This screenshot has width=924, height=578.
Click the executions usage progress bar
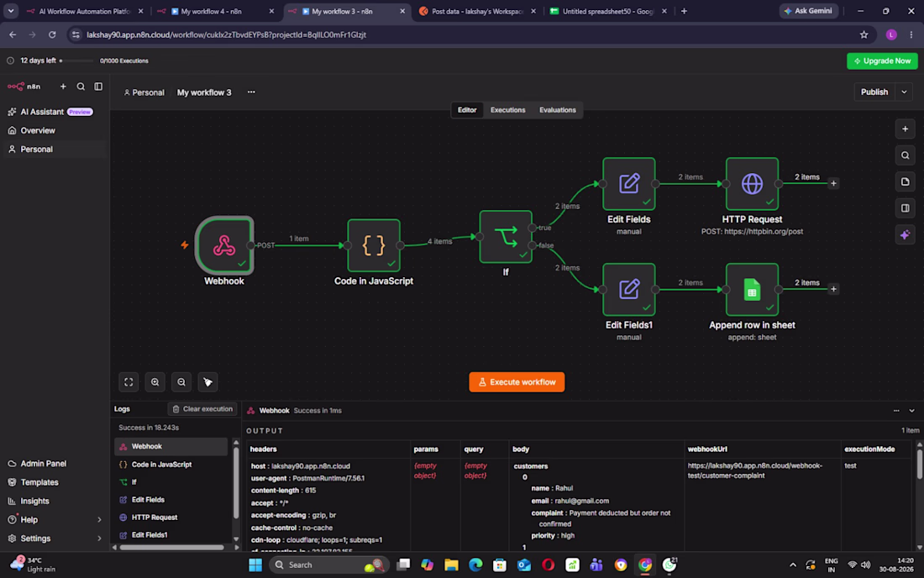(76, 60)
